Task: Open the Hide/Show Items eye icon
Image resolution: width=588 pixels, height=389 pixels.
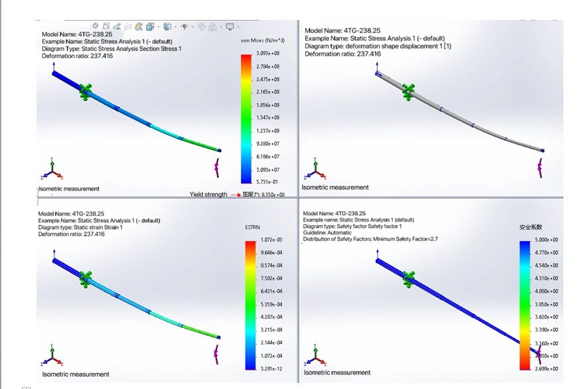Action: 184,25
